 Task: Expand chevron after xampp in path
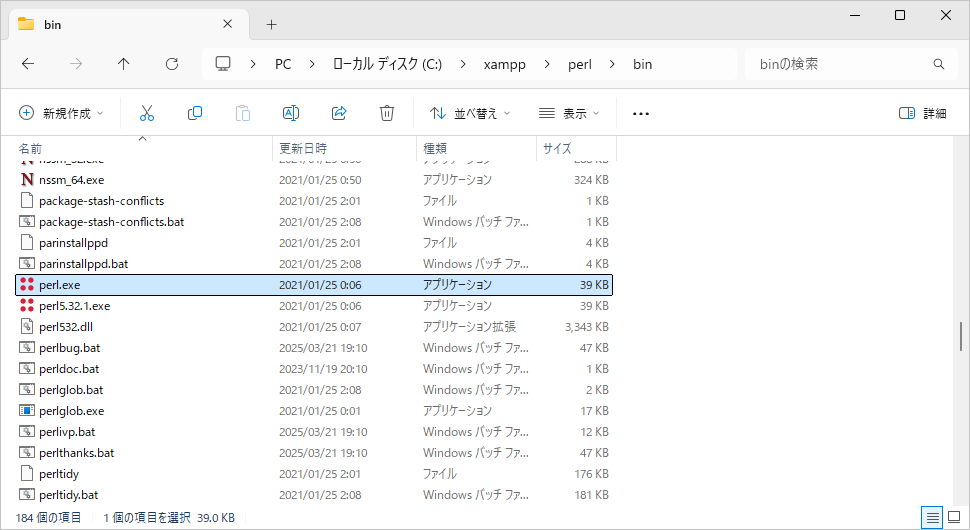[x=547, y=64]
